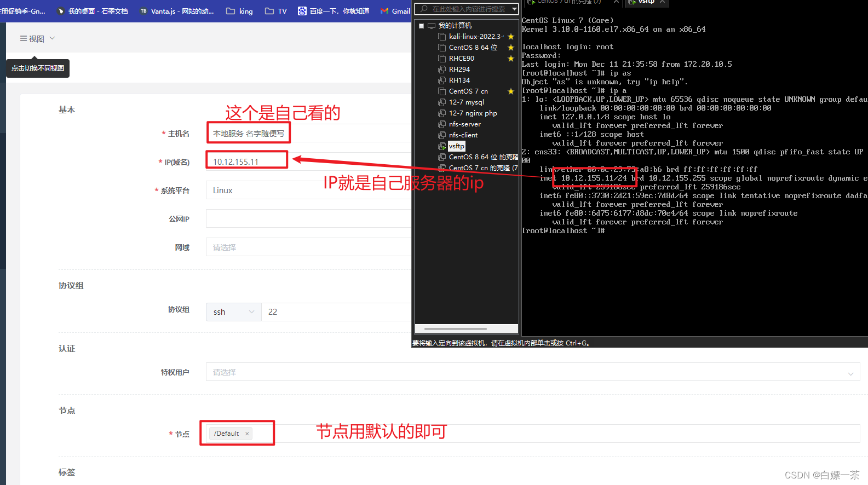Screen dimensions: 868x485
Task: Close the vsftp tab
Action: pos(662,2)
